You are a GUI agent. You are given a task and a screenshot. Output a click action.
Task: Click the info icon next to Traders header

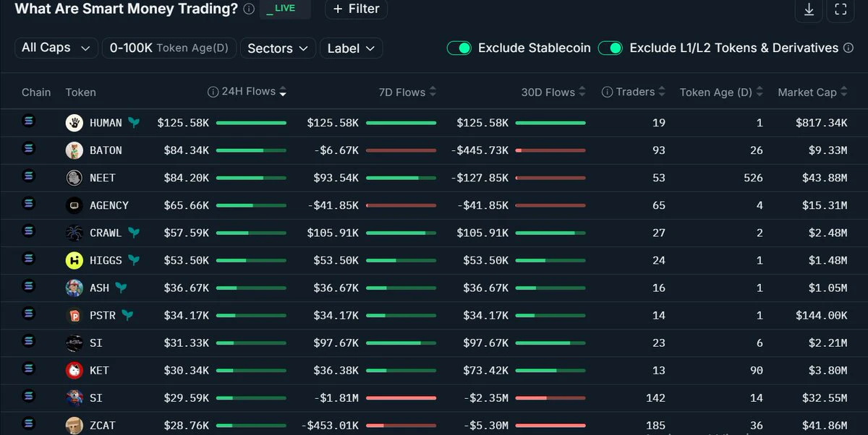607,92
